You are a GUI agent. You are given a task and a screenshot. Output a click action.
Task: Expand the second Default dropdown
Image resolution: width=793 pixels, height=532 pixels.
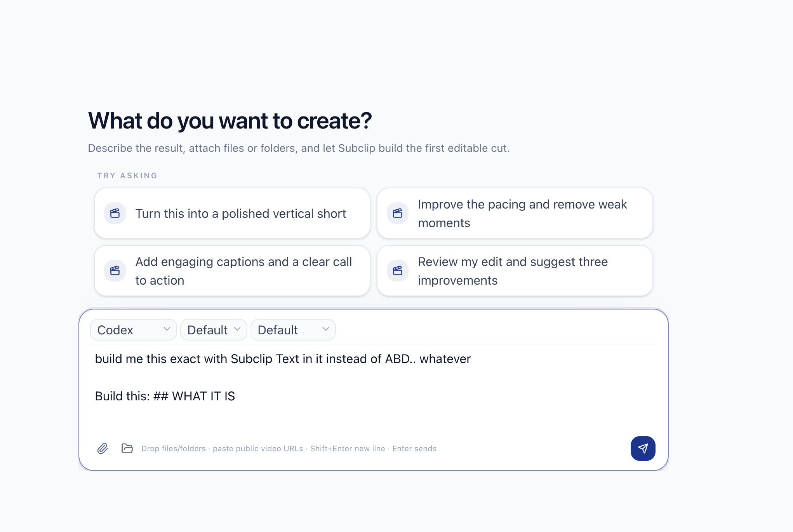293,330
